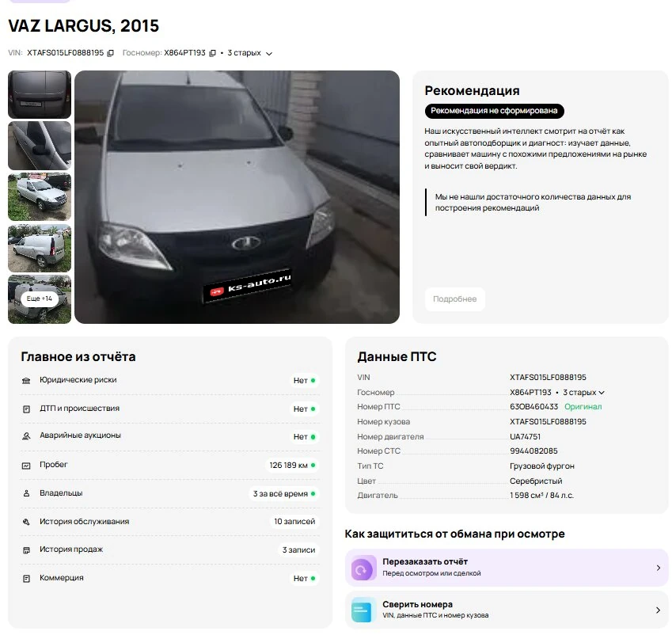Click the accidents and incidents icon
672x635 pixels.
coord(26,409)
